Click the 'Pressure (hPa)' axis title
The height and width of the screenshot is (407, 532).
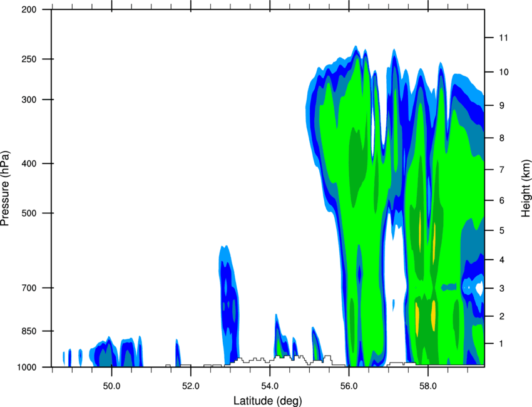coord(5,188)
